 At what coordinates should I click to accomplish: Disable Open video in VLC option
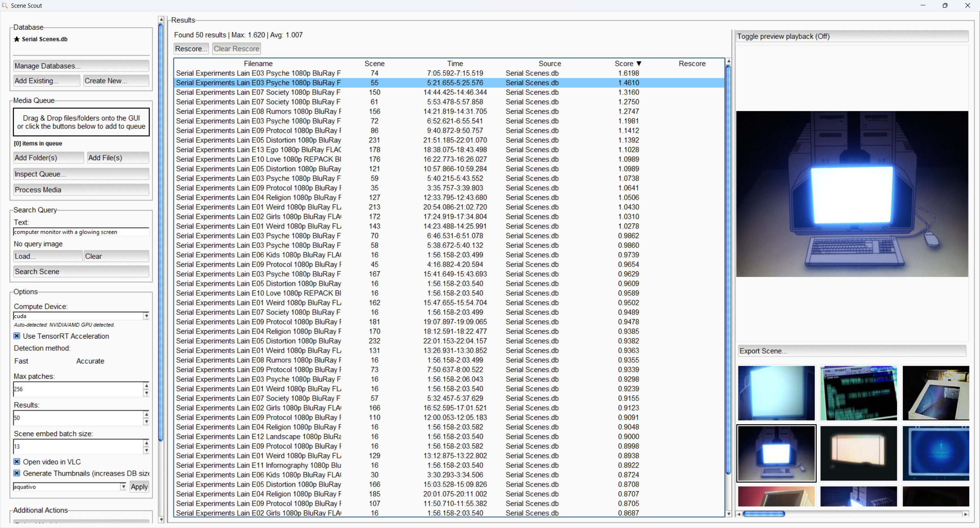[17, 462]
